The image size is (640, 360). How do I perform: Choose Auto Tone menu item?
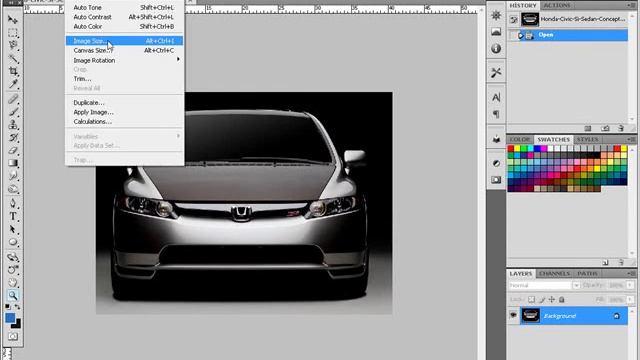point(124,7)
